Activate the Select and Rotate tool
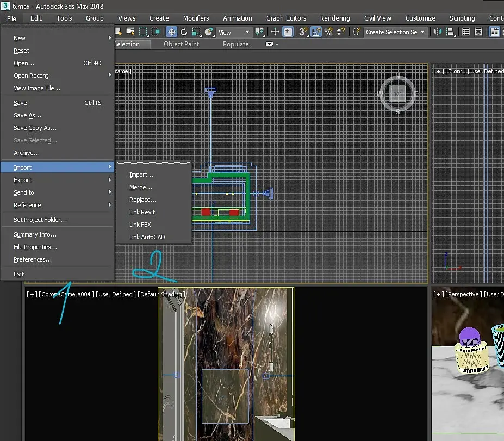 tap(184, 32)
